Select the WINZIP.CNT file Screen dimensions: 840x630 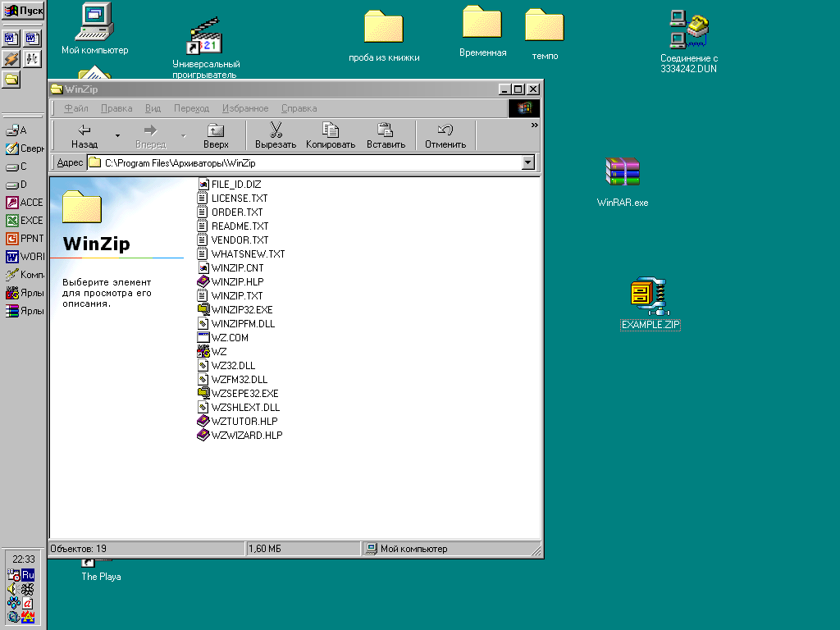(231, 268)
